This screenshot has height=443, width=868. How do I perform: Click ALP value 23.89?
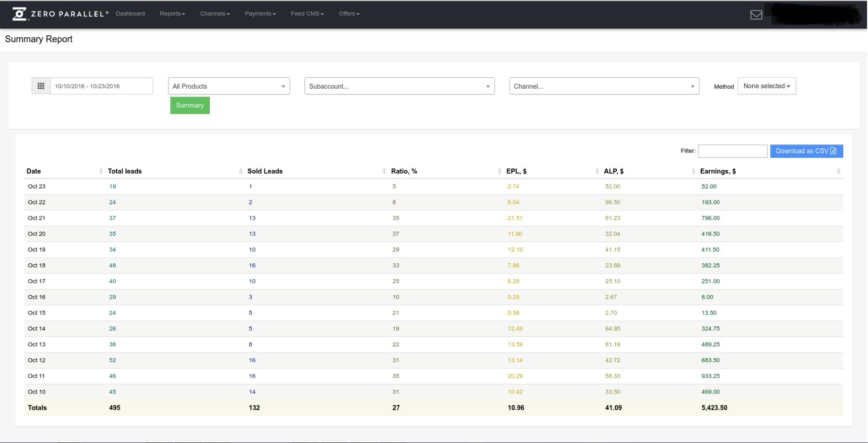613,265
